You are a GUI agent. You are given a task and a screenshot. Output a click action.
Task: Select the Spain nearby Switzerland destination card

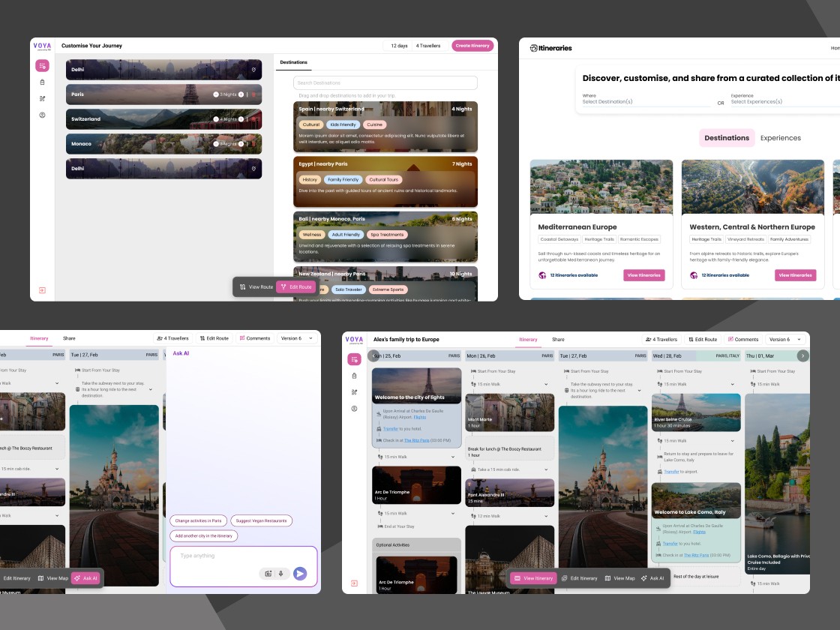[x=385, y=127]
